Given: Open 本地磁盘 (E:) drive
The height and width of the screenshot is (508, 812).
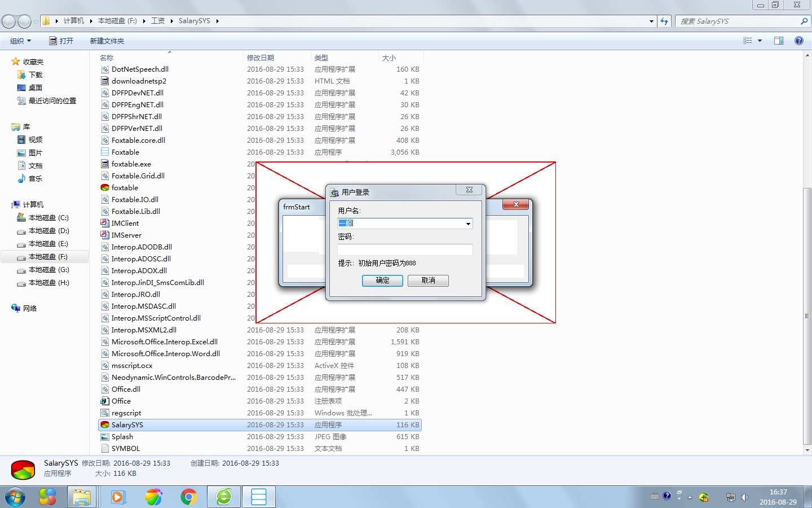Looking at the screenshot, I should coord(48,243).
